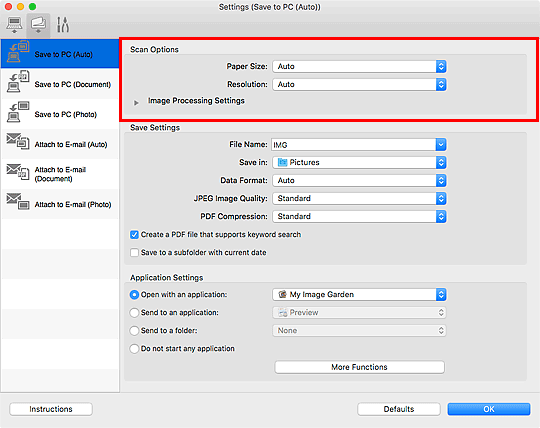Image resolution: width=540 pixels, height=428 pixels.
Task: Close the Settings window
Action: point(8,7)
